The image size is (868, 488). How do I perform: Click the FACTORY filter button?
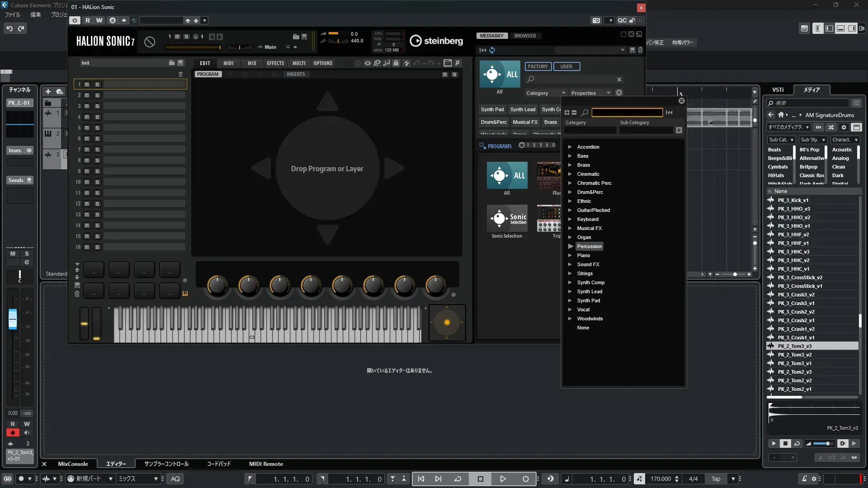point(538,66)
